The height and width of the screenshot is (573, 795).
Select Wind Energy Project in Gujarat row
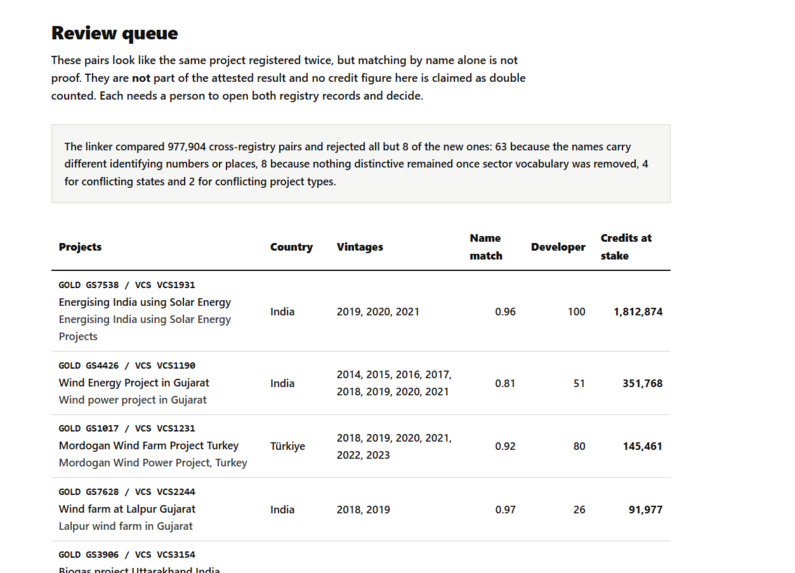[x=360, y=383]
